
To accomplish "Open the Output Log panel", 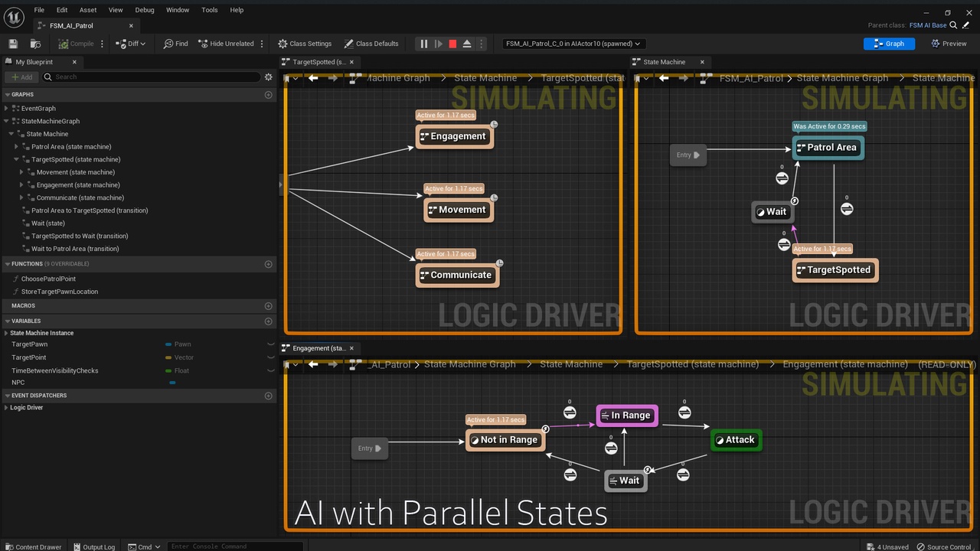I will 94,546.
